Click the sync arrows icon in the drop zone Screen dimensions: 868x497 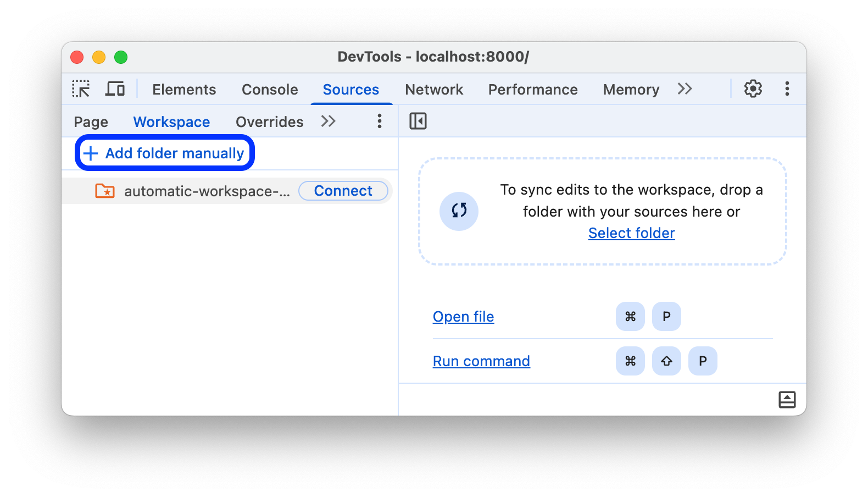tap(459, 211)
